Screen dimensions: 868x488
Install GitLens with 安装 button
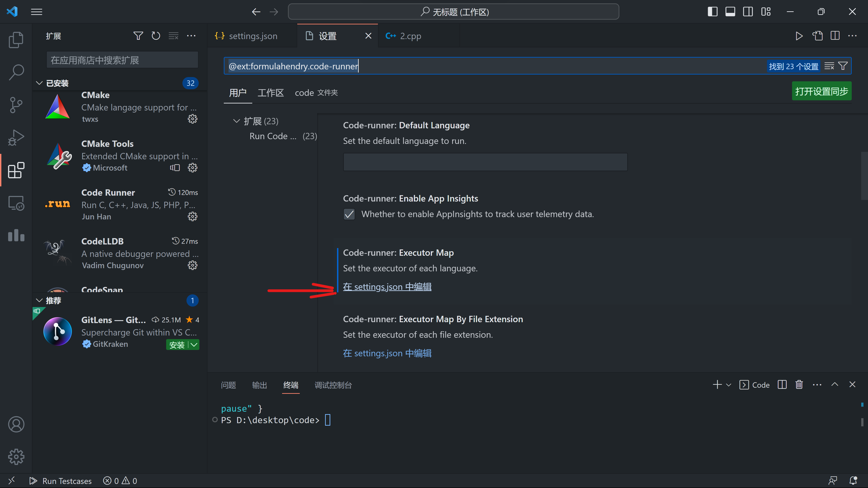tap(177, 345)
